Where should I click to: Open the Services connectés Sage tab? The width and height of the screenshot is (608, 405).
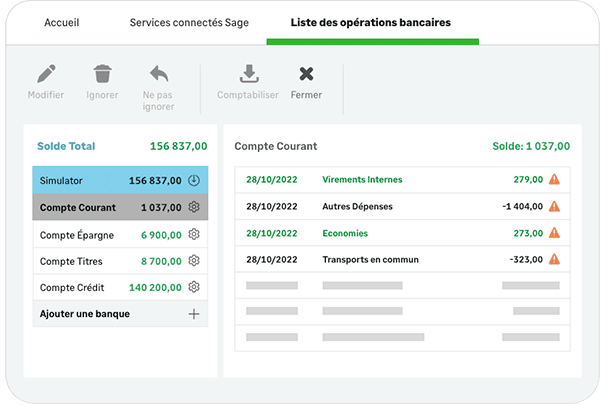pyautogui.click(x=189, y=22)
